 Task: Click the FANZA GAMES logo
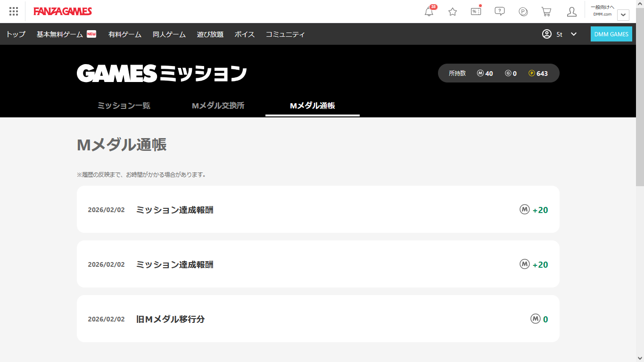(x=63, y=11)
